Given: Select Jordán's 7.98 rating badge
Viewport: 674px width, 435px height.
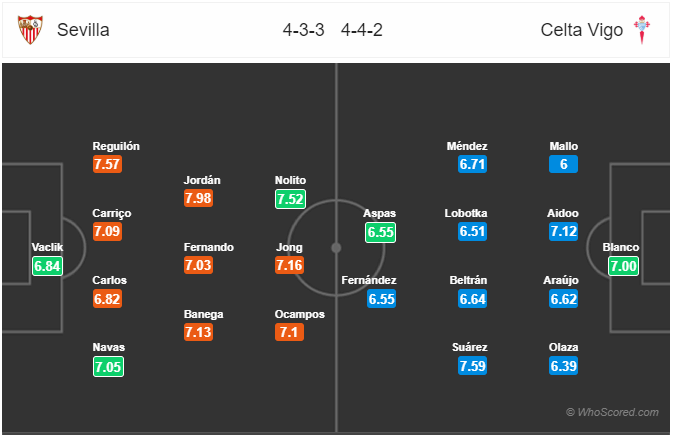Looking at the screenshot, I should [198, 198].
